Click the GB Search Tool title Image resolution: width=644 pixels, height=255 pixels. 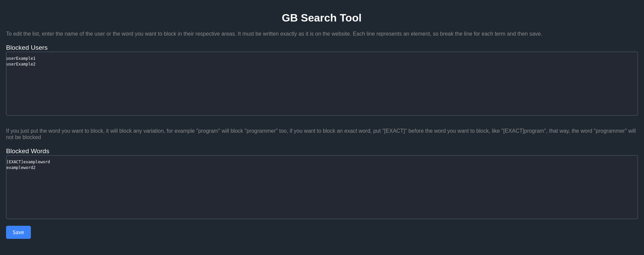[321, 18]
